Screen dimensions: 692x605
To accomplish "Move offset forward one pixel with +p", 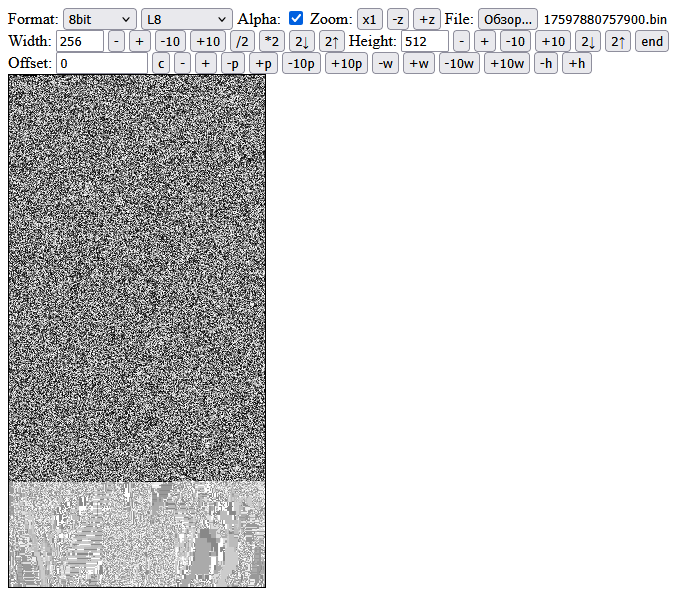I will coord(263,64).
